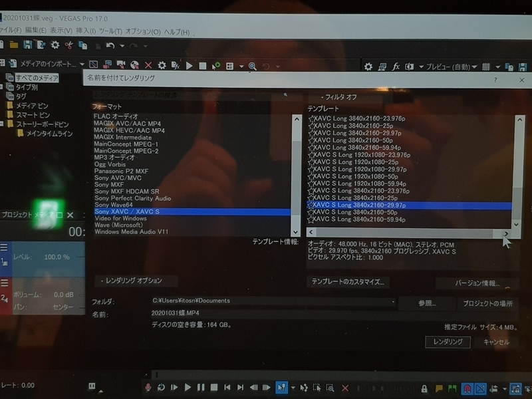Toggle the preview overlay grid icon

pos(486,67)
